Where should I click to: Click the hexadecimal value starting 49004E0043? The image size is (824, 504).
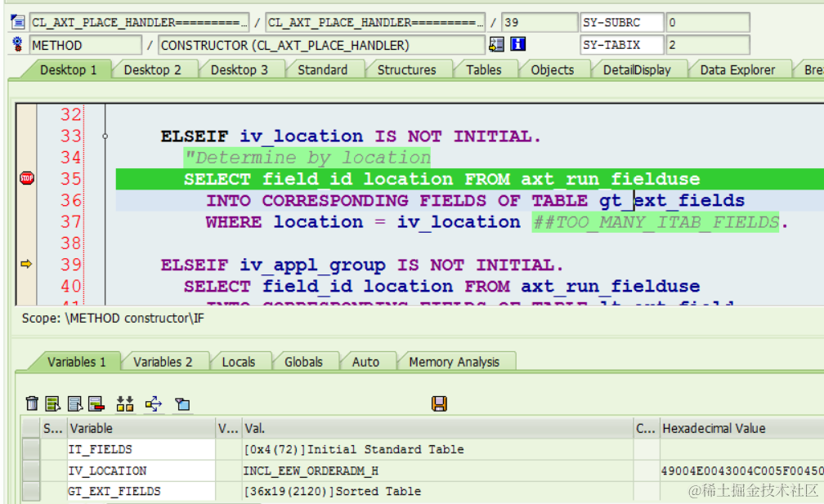(741, 471)
